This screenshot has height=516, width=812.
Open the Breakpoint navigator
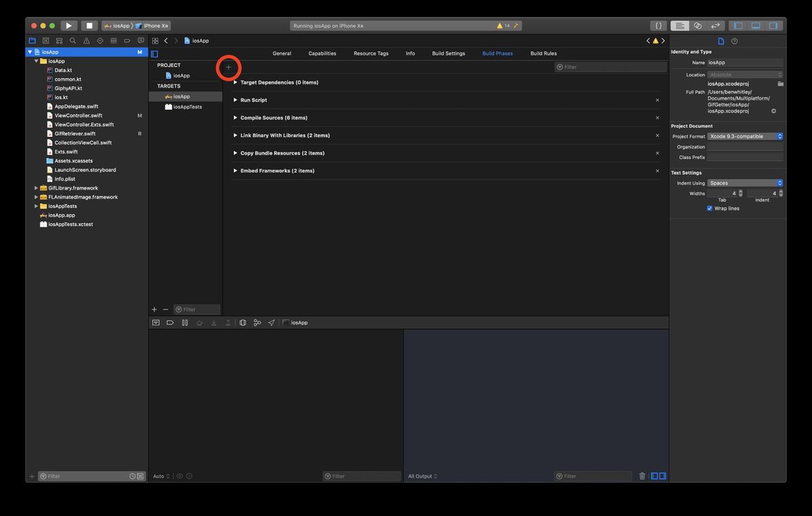point(127,41)
